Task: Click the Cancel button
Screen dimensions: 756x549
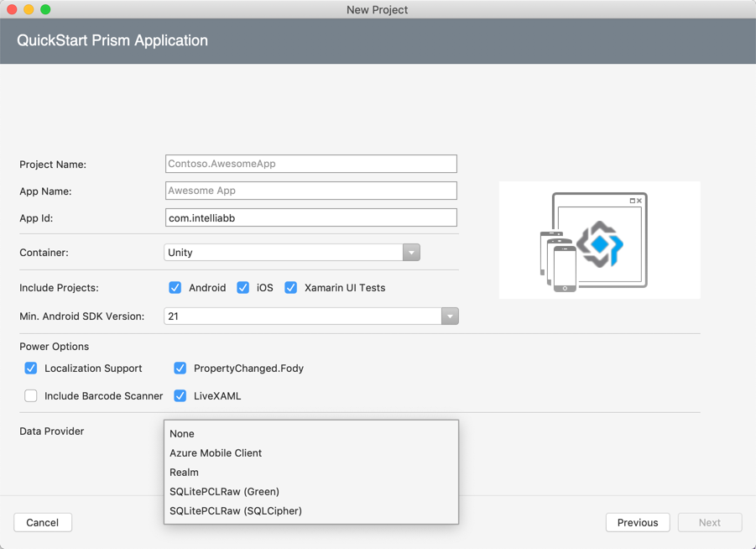Action: click(x=43, y=522)
